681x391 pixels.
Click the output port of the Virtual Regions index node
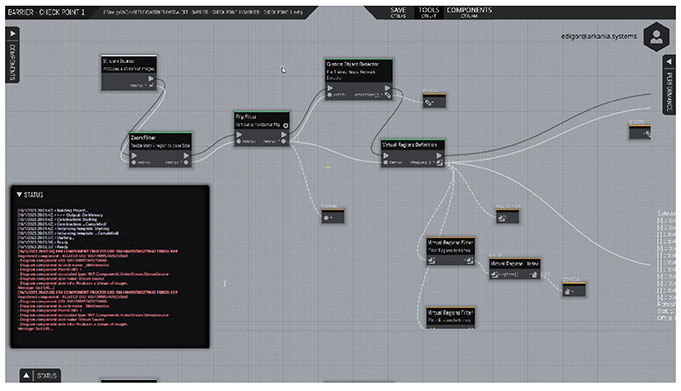click(x=534, y=275)
